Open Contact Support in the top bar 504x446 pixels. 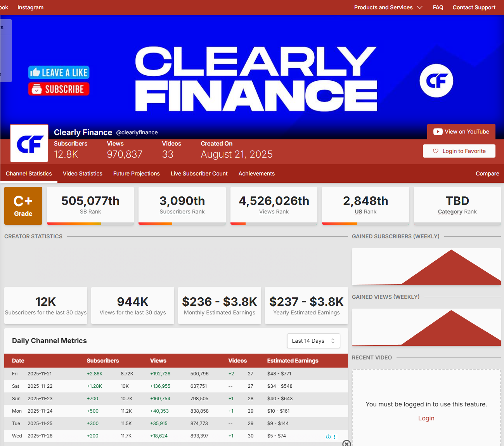[x=474, y=7]
